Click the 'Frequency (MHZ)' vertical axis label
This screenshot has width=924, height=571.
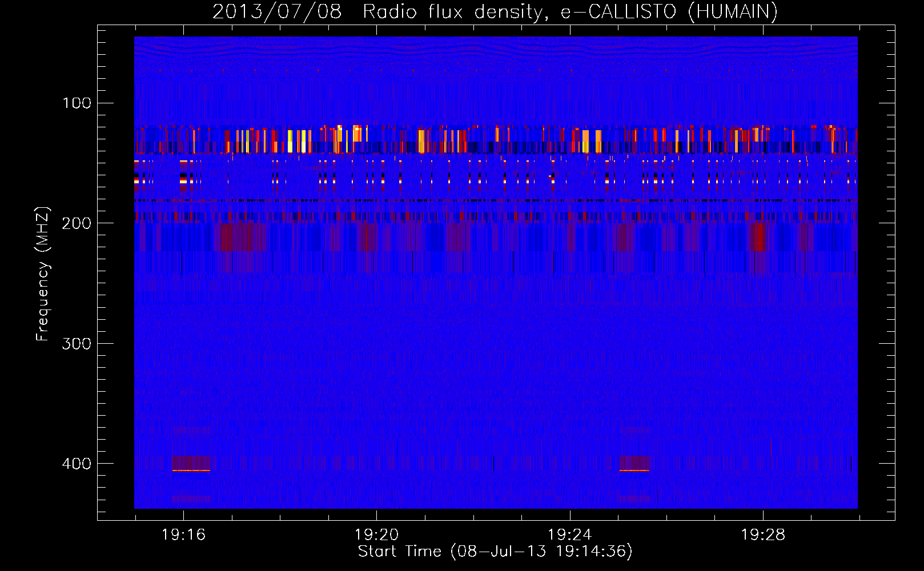tap(43, 274)
